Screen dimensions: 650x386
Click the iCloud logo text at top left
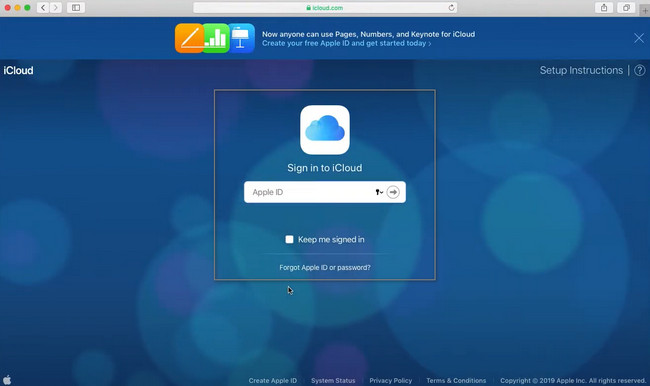(18, 70)
